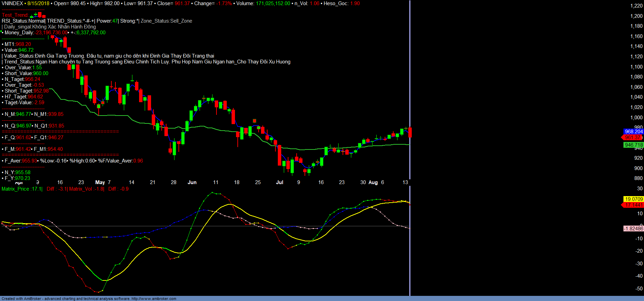Click the amibroker.com link in footer

tap(153, 299)
